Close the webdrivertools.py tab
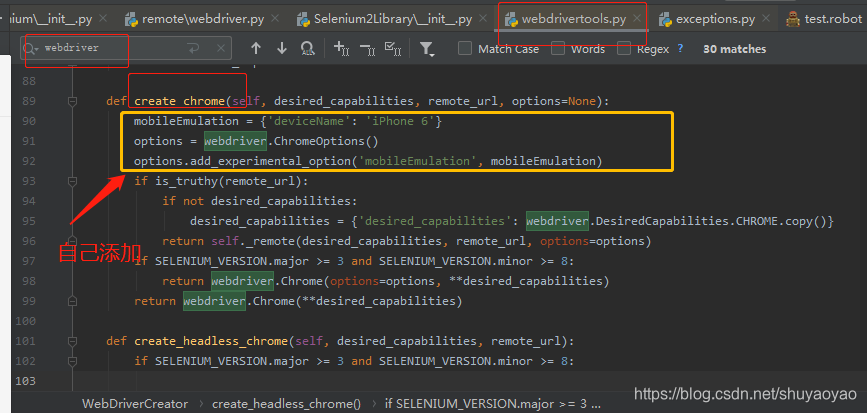867x413 pixels. pos(637,19)
